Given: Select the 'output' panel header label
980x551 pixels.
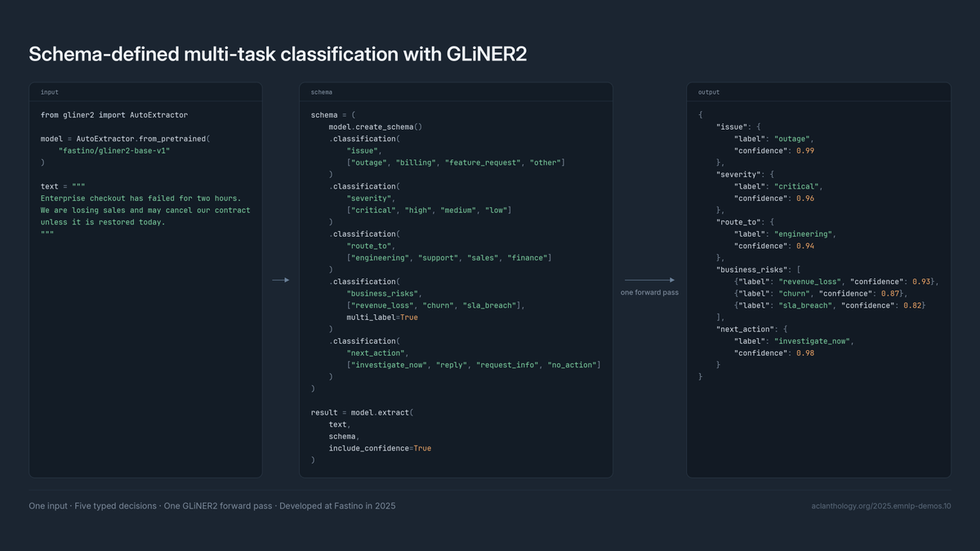Looking at the screenshot, I should [x=709, y=92].
